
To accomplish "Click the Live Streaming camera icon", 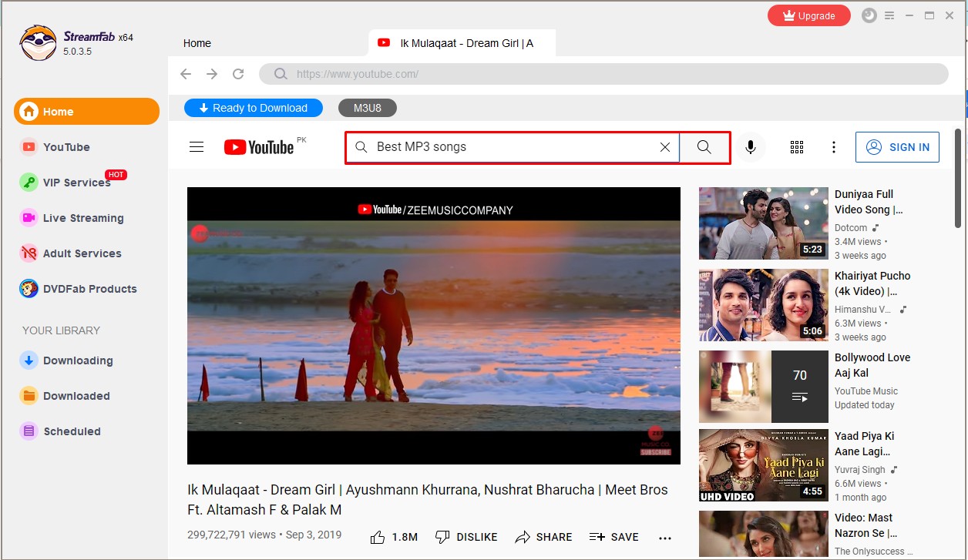I will pyautogui.click(x=29, y=218).
